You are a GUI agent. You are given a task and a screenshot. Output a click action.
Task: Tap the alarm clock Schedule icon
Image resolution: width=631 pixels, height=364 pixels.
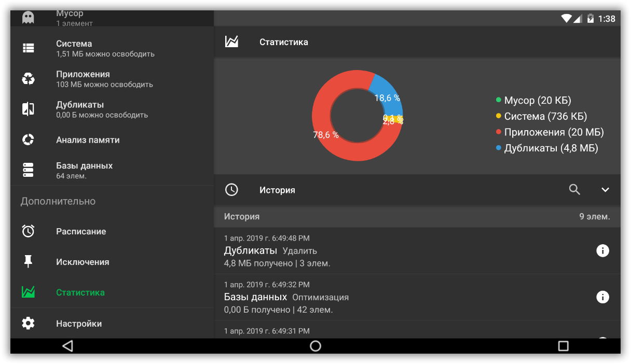[x=28, y=231]
